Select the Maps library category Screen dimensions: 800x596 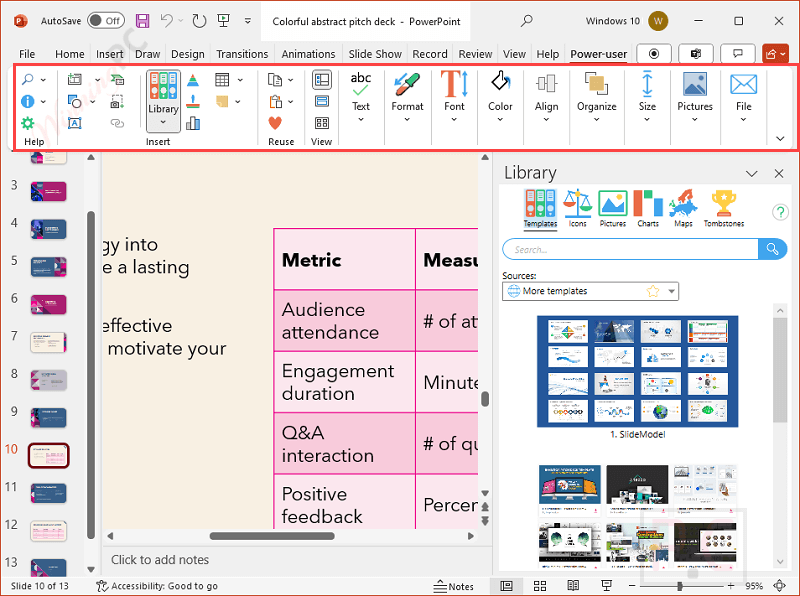(x=683, y=208)
